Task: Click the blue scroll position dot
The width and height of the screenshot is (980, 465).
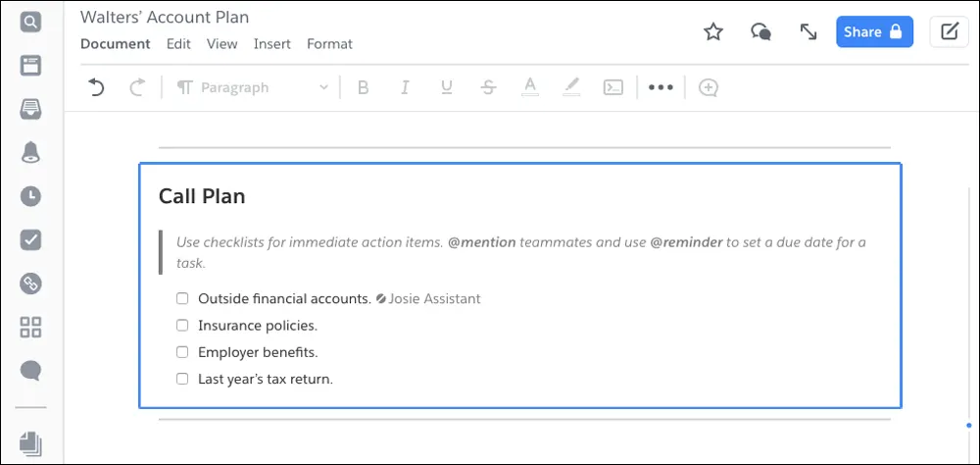Action: pyautogui.click(x=969, y=426)
